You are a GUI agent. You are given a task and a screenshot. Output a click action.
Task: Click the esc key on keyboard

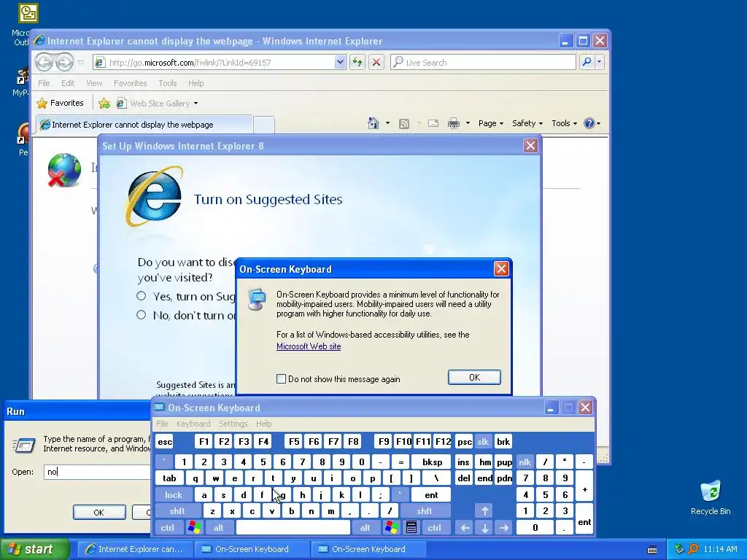click(165, 441)
